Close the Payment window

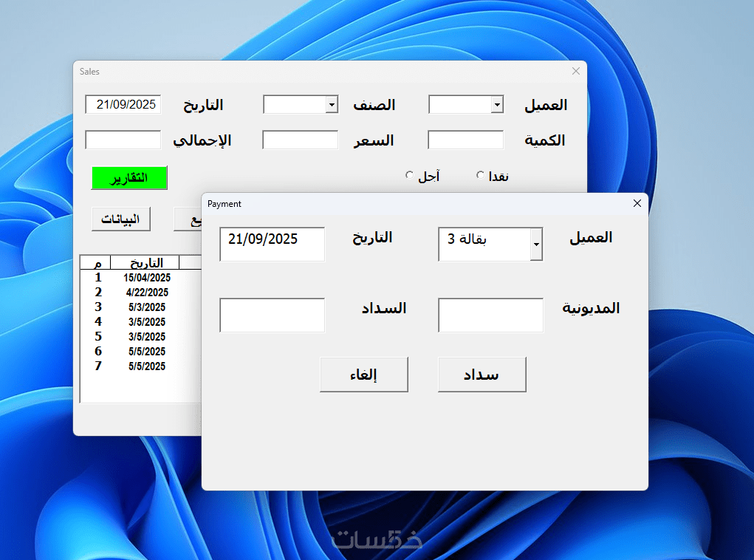637,203
